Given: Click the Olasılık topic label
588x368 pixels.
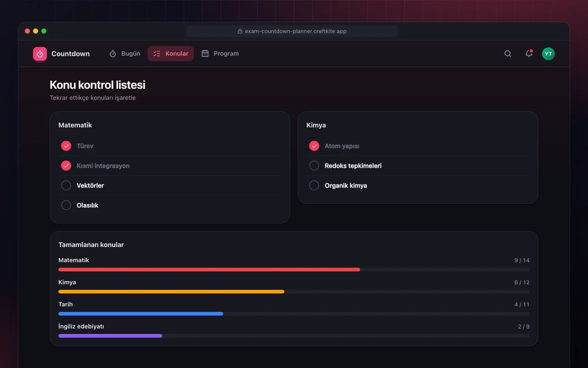Looking at the screenshot, I should coord(88,205).
